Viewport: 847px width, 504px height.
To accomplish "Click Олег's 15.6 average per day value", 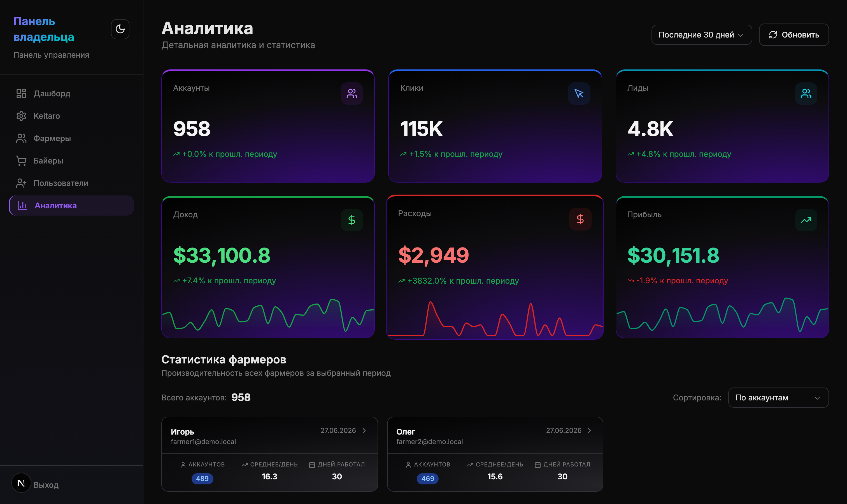I will [495, 477].
